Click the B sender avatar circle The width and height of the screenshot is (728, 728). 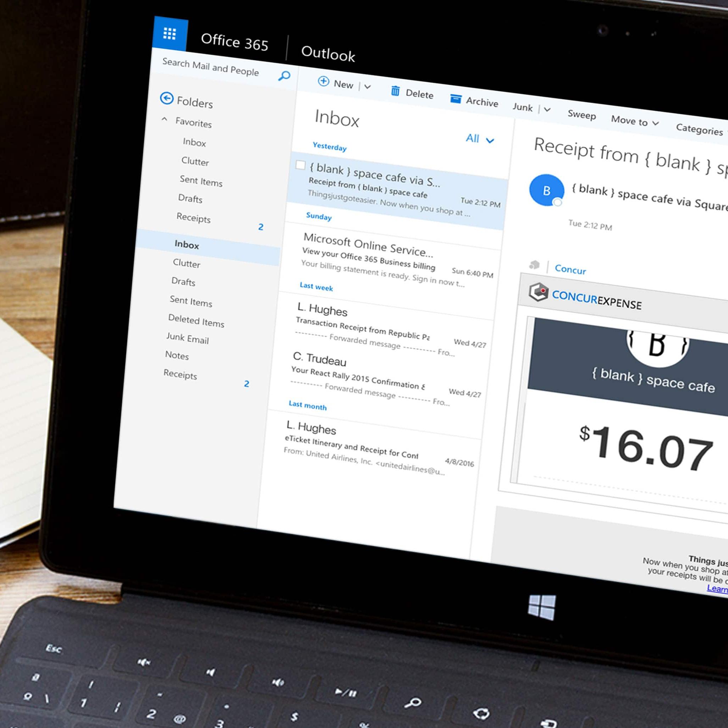coord(546,190)
